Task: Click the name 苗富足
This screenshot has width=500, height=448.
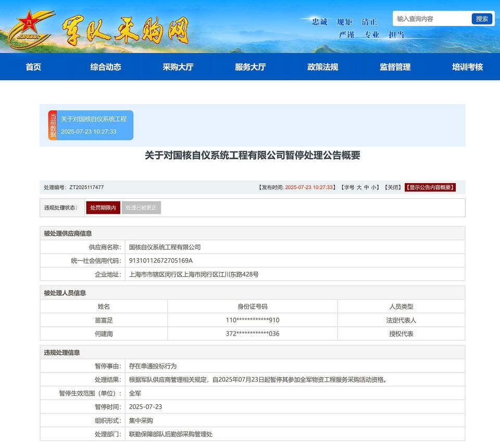Action: [104, 320]
